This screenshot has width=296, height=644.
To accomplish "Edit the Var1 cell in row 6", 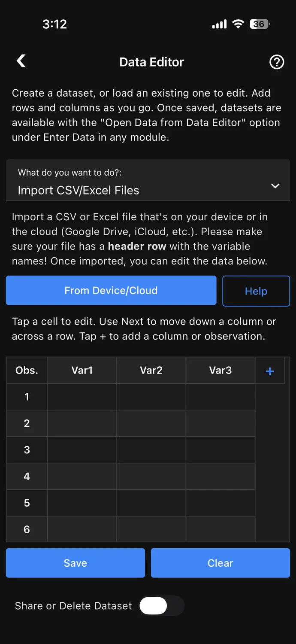I will pos(82,529).
